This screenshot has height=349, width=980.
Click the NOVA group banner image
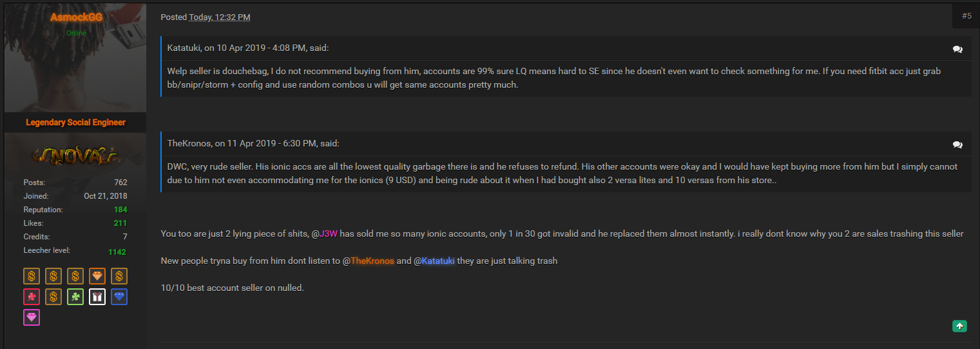pos(75,155)
